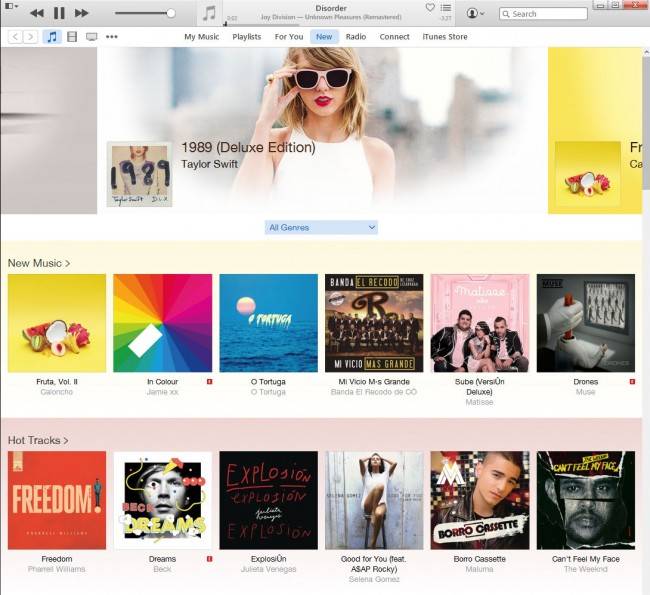
Task: Open Fruta, Vol. II album cover
Action: point(57,323)
